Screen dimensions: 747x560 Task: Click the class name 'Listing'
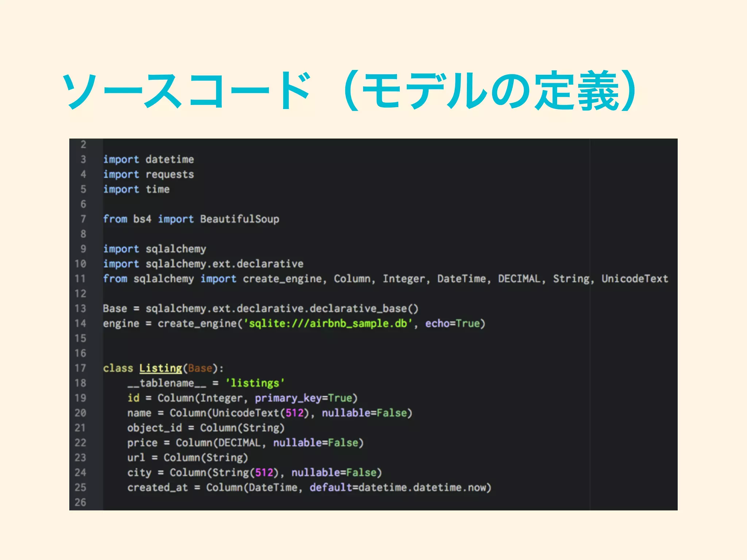(160, 368)
